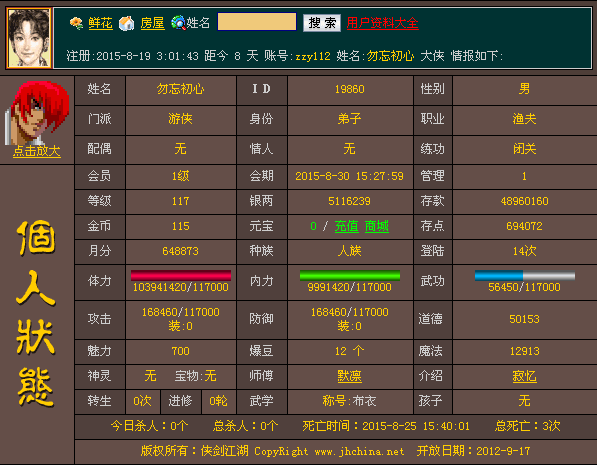Click the red 体力 stamina bar
The image size is (597, 465).
pos(181,275)
